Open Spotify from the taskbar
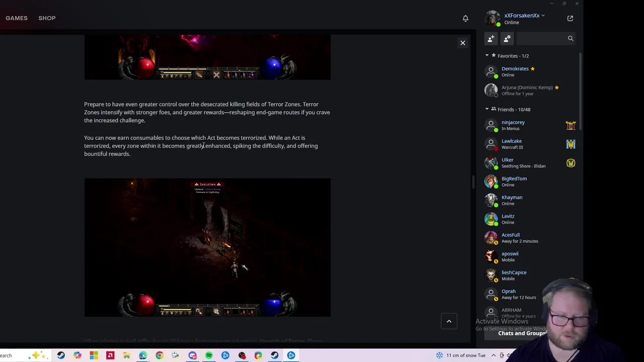 209,355
